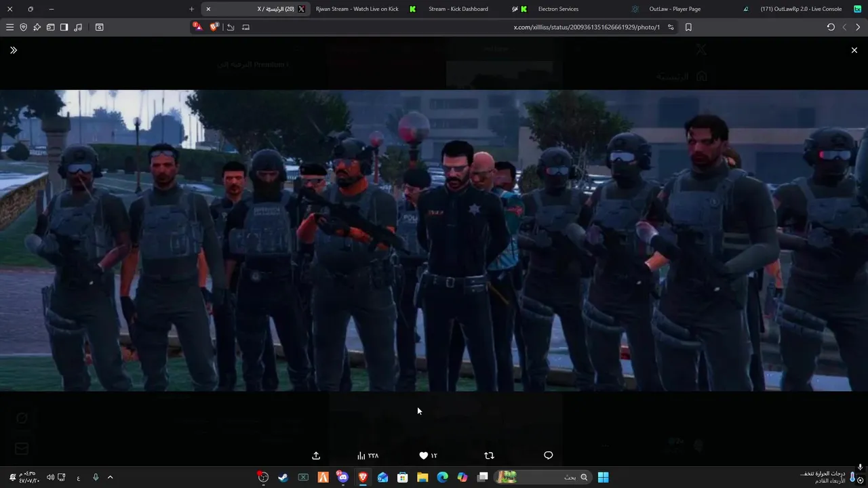Image resolution: width=868 pixels, height=488 pixels.
Task: Open media controls music note icon
Action: click(78, 27)
